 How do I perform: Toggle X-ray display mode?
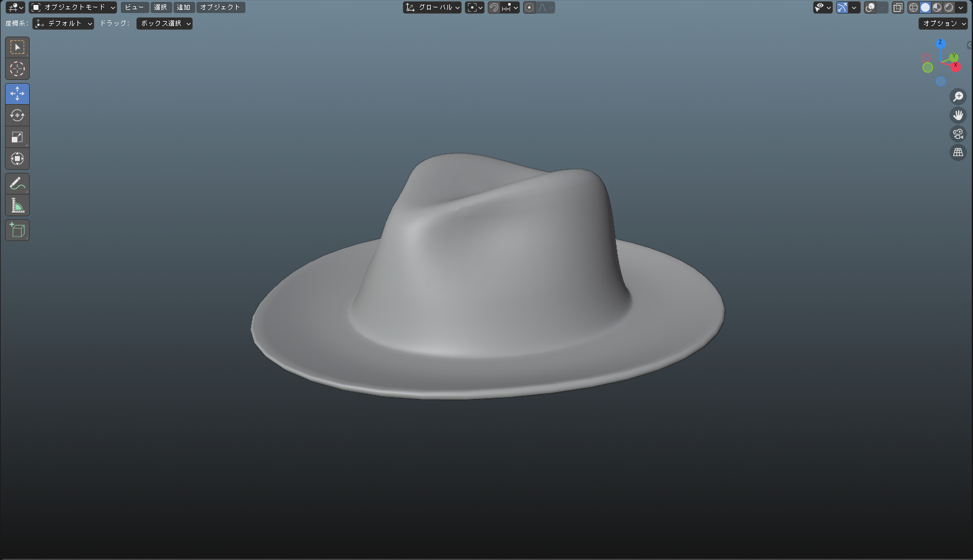click(897, 7)
